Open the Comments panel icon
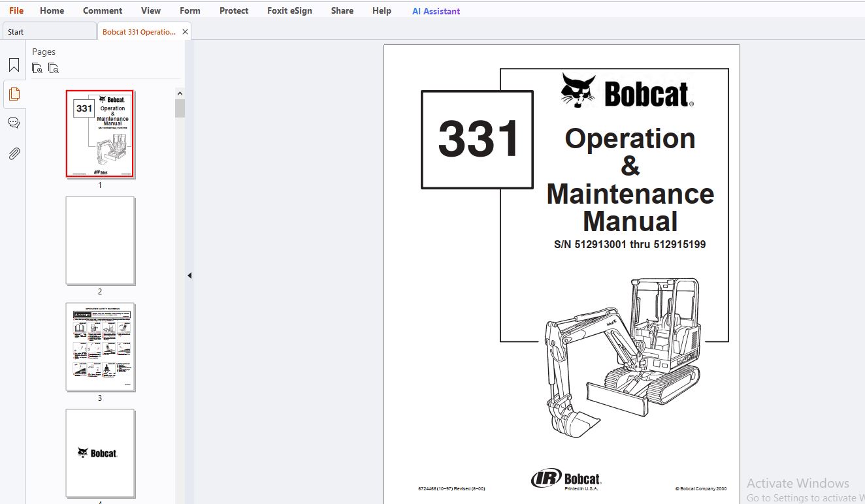The height and width of the screenshot is (504, 865). pyautogui.click(x=14, y=123)
